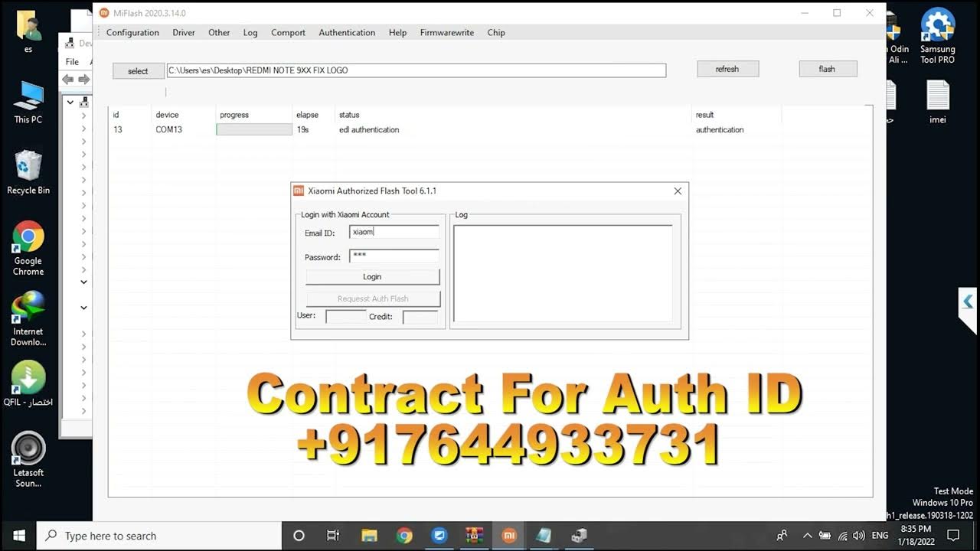Click the User field in the login panel
This screenshot has width=980, height=551.
tap(346, 317)
